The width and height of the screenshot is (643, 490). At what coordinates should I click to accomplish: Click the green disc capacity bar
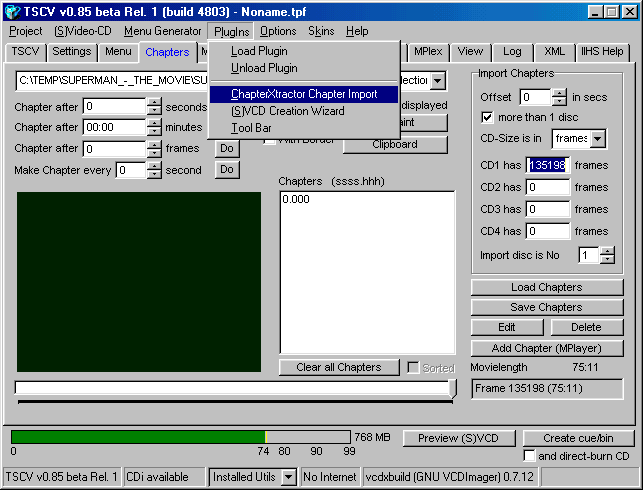[138, 437]
